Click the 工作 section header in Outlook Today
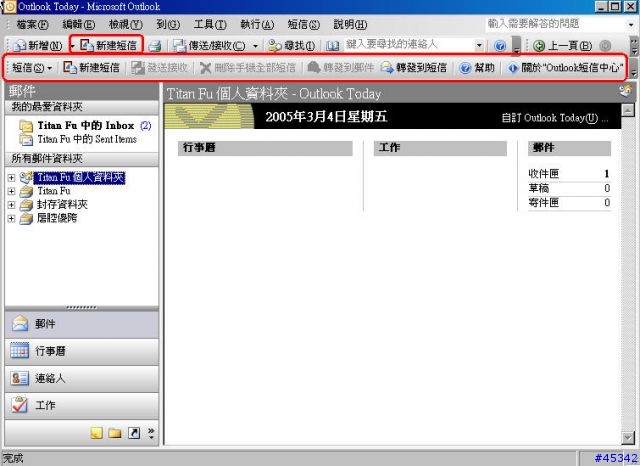 (440, 148)
